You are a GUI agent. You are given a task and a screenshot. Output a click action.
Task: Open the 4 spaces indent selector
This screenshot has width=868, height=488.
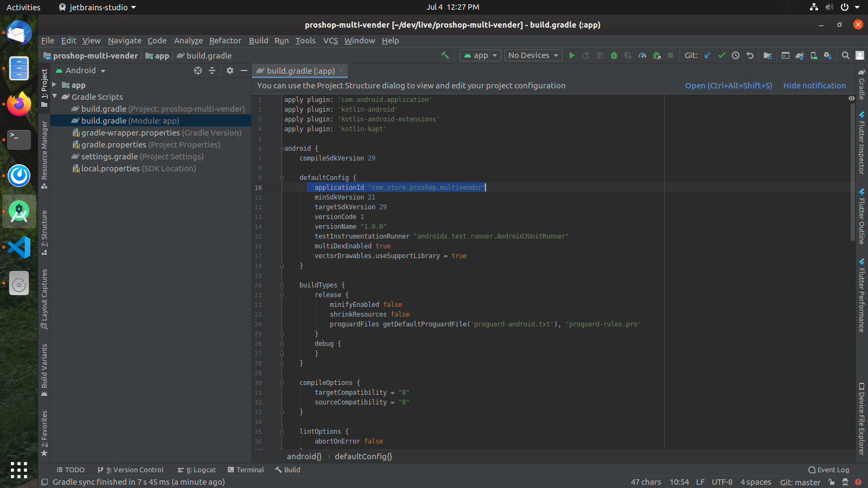(x=756, y=482)
